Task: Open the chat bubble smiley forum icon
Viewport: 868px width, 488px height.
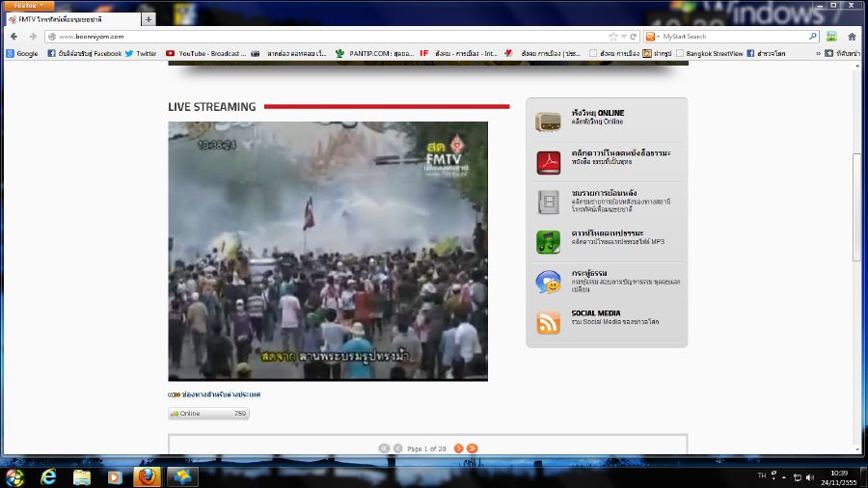Action: (x=548, y=283)
